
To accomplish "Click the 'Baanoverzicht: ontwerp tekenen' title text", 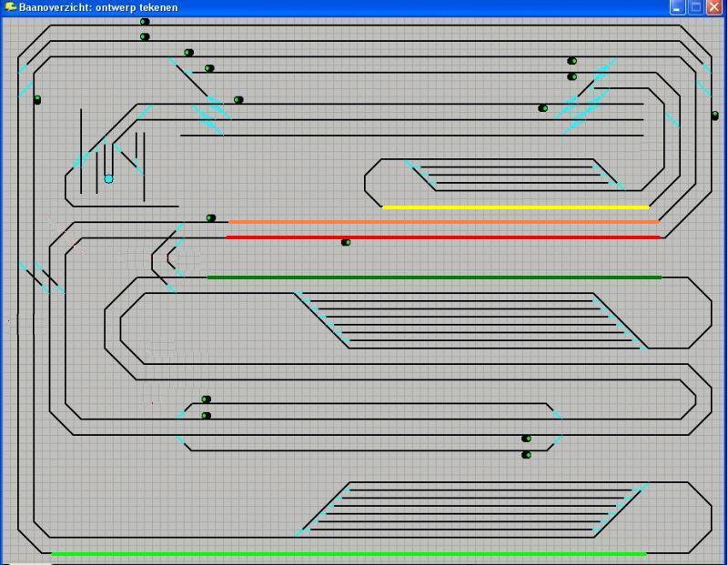I will (98, 7).
